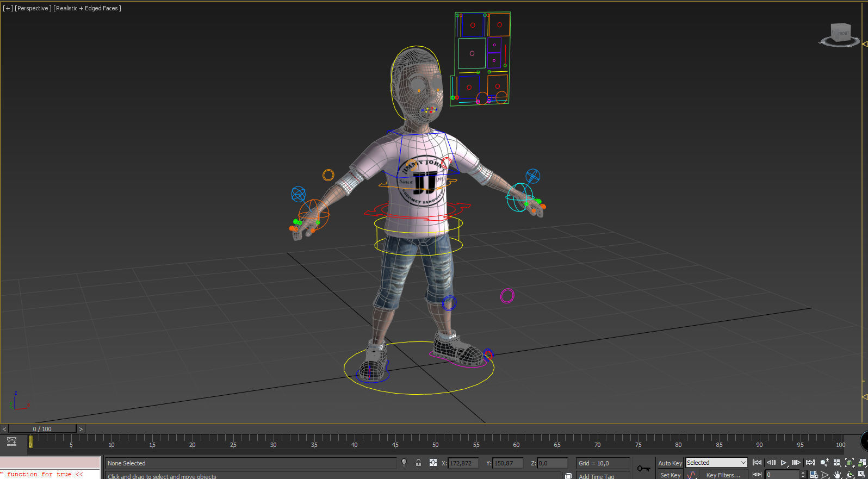This screenshot has width=868, height=479.
Task: Click the 0 / 100 time slider handle
Action: click(42, 429)
